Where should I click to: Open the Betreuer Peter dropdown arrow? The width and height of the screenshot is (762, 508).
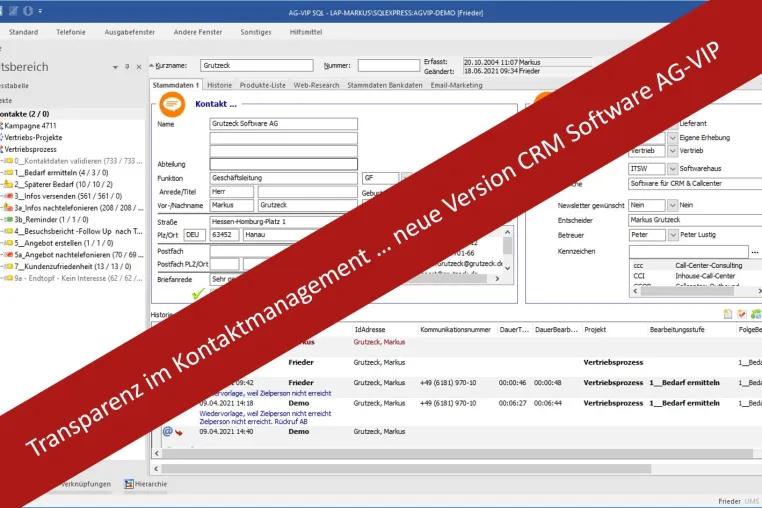click(673, 235)
